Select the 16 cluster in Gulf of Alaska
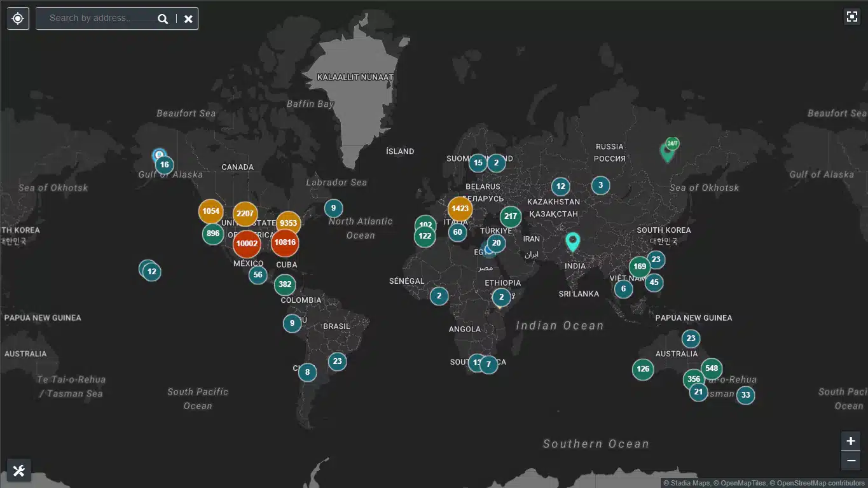The image size is (868, 488). point(164,164)
